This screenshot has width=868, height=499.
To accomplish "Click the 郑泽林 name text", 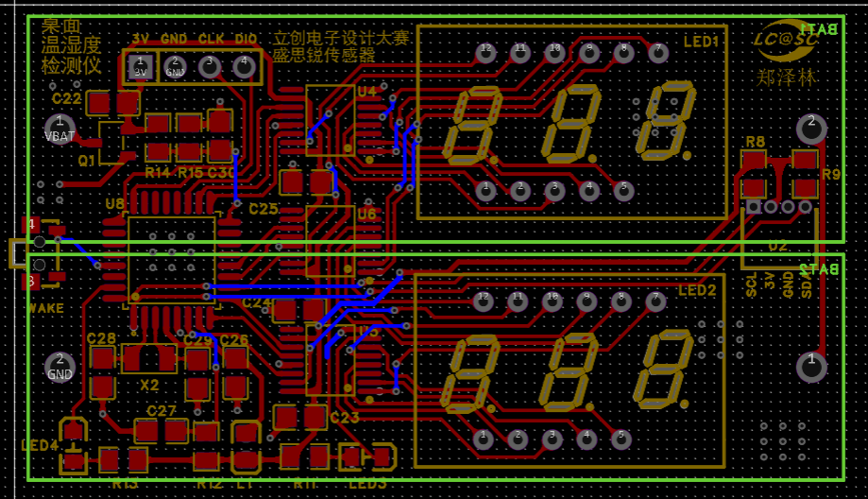I will click(786, 77).
